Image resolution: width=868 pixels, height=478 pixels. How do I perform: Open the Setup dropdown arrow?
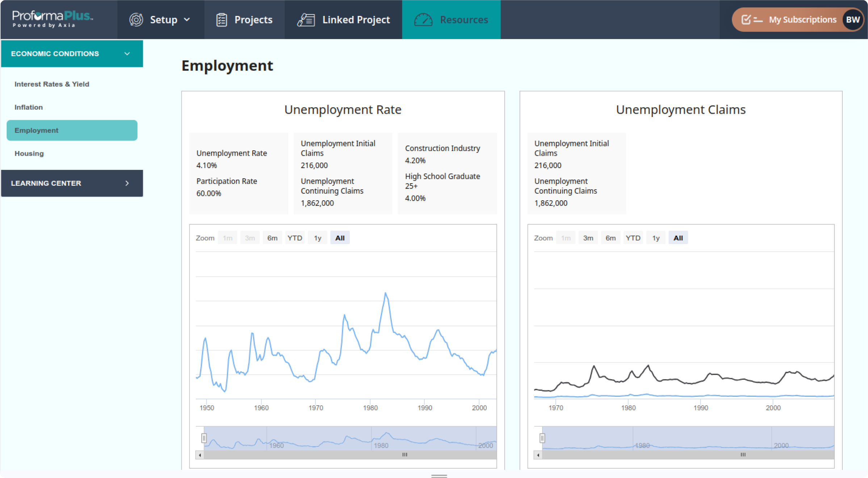187,20
